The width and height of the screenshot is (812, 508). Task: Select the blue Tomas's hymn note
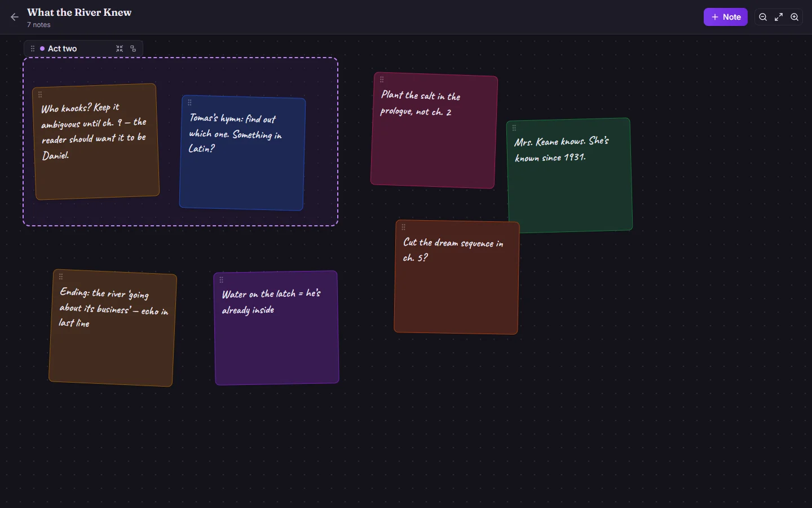(x=242, y=153)
